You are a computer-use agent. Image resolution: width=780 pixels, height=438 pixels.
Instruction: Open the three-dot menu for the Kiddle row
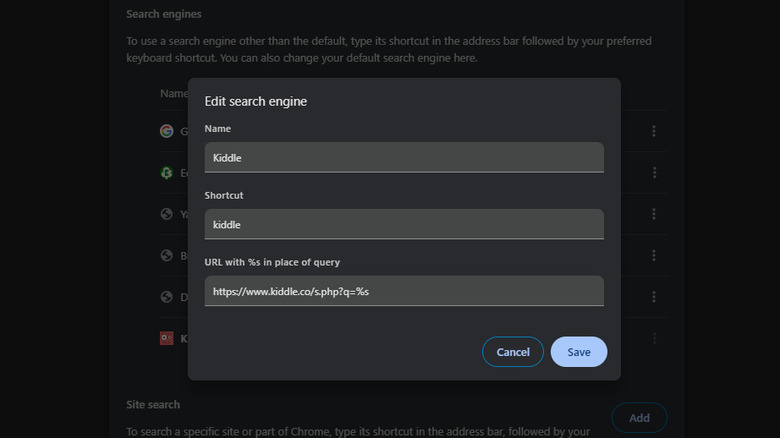point(654,338)
